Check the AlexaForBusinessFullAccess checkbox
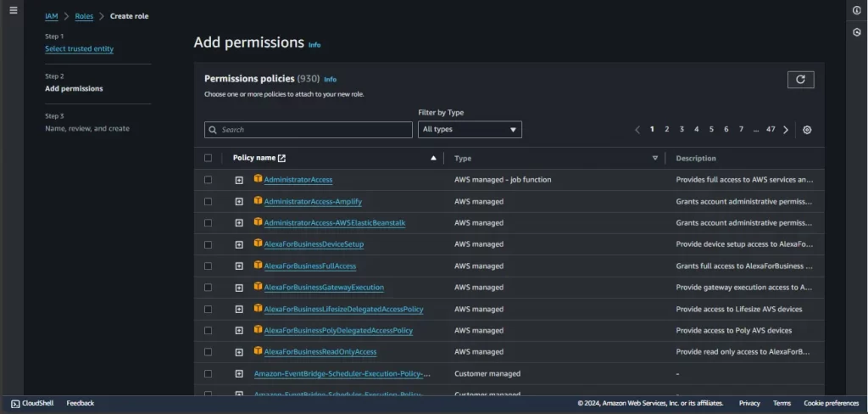 tap(209, 266)
